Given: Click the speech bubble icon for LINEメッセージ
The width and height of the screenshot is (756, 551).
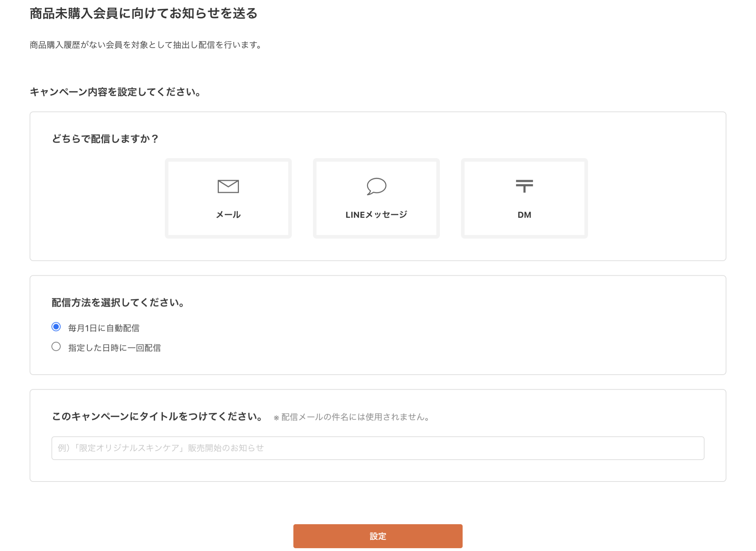Looking at the screenshot, I should 376,187.
